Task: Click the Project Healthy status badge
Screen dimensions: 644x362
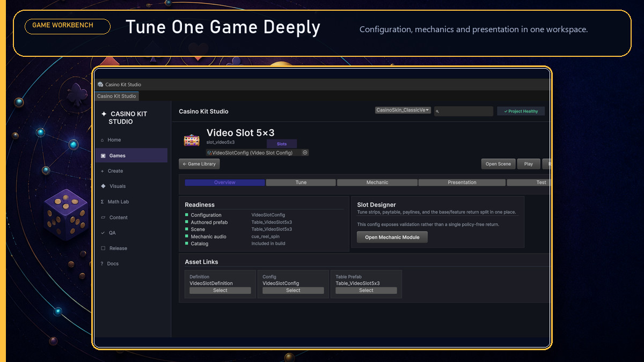Action: coord(521,111)
